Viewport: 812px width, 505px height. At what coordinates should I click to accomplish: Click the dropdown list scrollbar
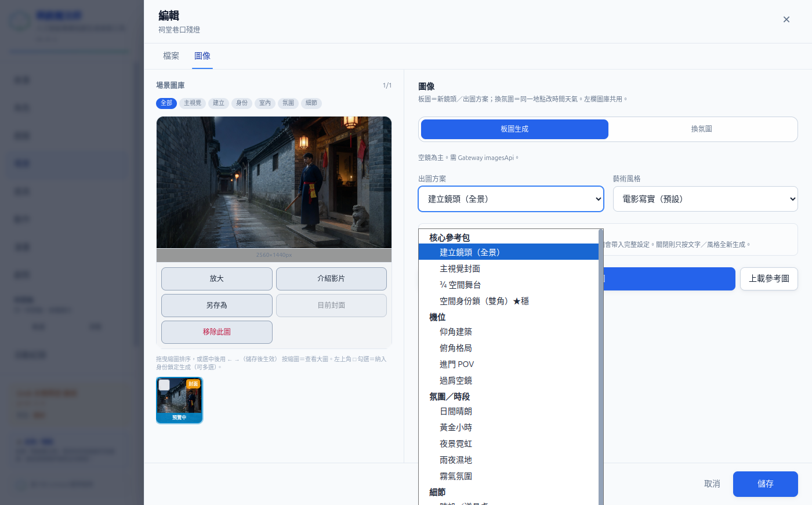(601, 366)
